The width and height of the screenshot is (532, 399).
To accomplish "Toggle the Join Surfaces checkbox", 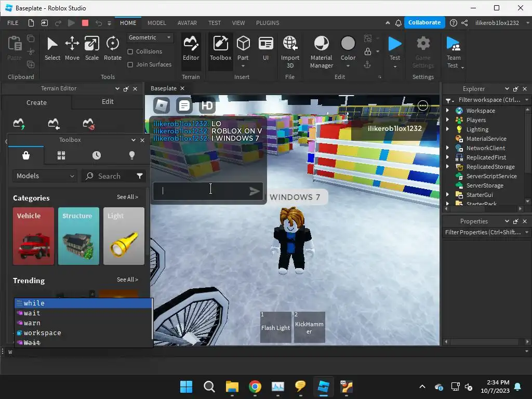I will 130,64.
